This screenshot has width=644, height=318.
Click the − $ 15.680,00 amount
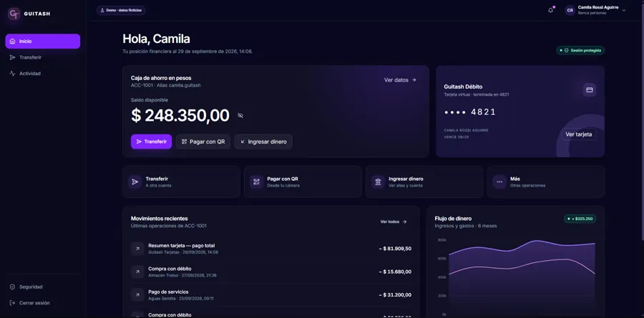pyautogui.click(x=395, y=272)
